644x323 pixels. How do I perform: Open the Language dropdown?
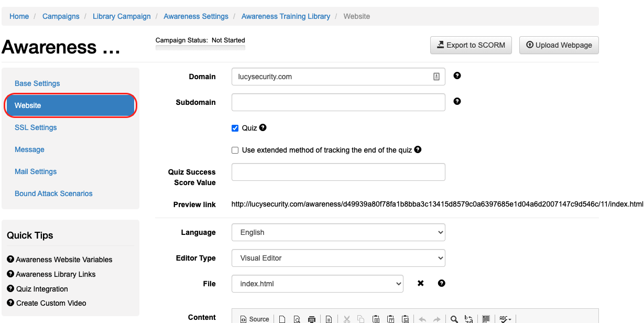[339, 232]
